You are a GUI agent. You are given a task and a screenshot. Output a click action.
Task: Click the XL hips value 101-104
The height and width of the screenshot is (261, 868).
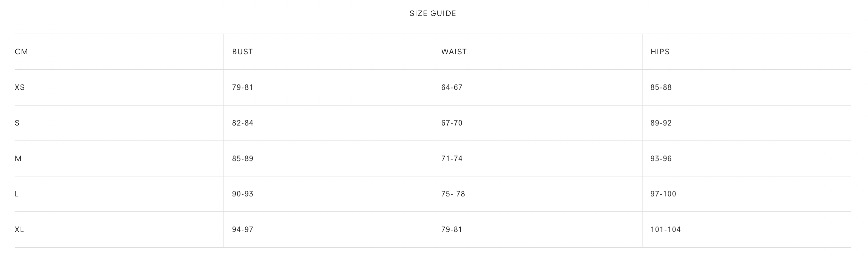click(665, 230)
